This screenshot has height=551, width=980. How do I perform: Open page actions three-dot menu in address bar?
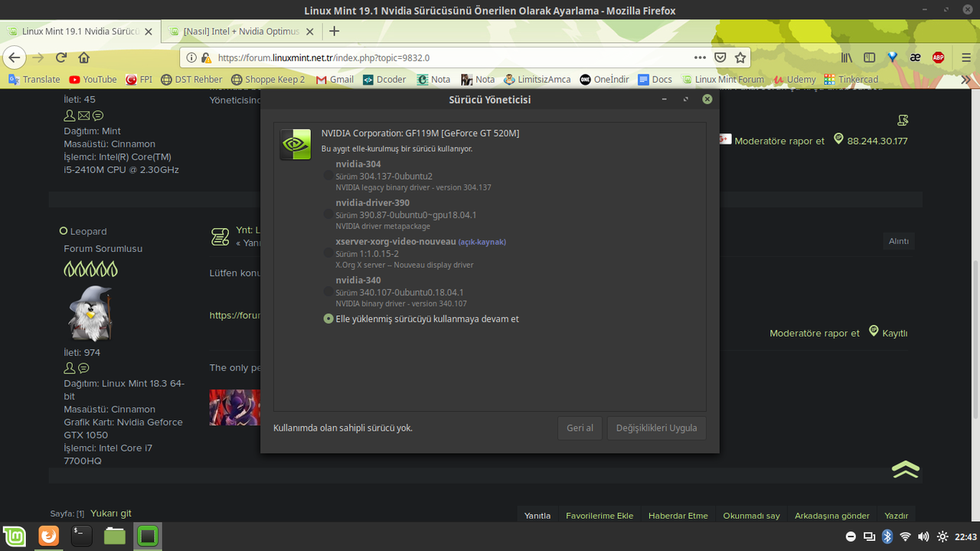tap(700, 57)
